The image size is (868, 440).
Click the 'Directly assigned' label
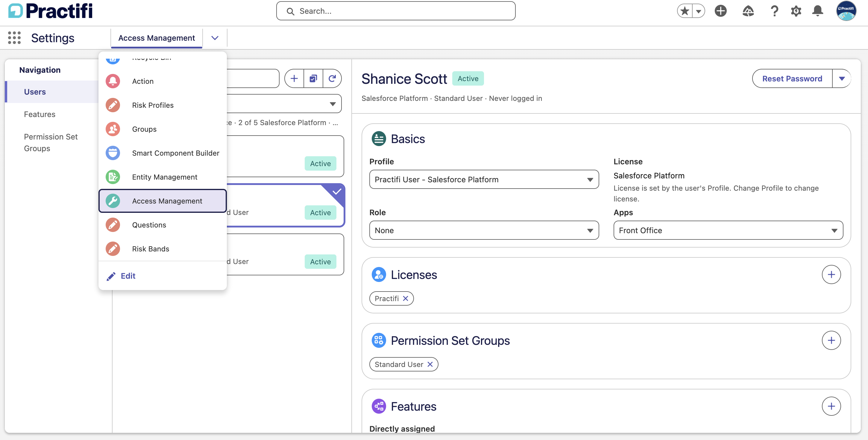[402, 429]
